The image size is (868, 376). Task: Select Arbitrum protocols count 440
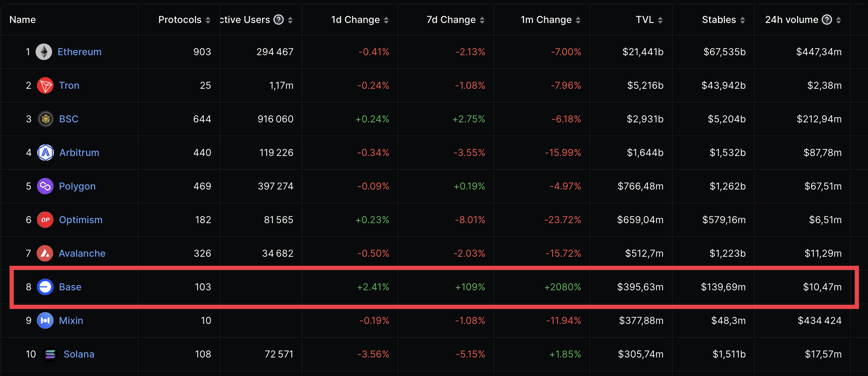point(202,153)
